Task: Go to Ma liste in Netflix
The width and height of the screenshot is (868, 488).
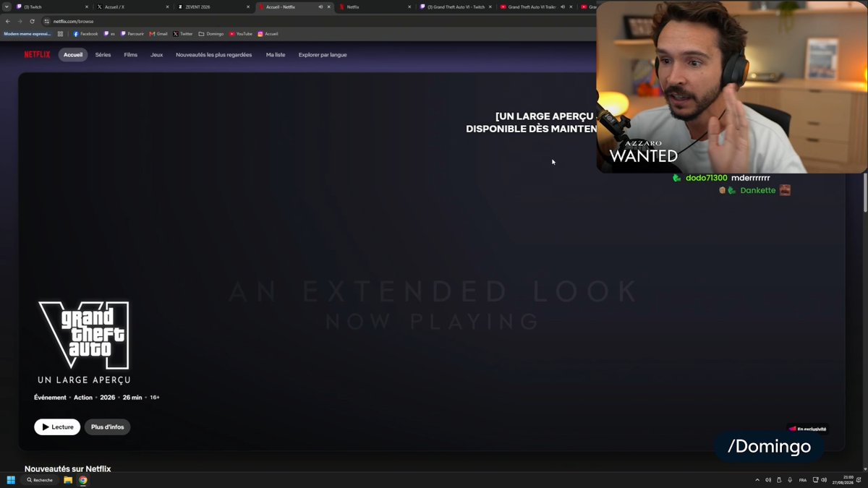Action: click(x=276, y=55)
